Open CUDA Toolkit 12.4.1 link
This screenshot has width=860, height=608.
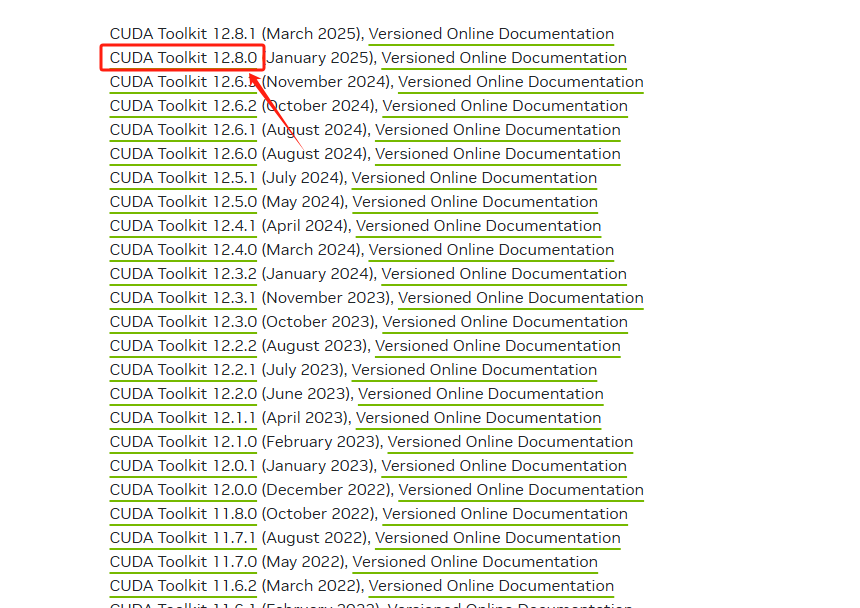pyautogui.click(x=183, y=226)
